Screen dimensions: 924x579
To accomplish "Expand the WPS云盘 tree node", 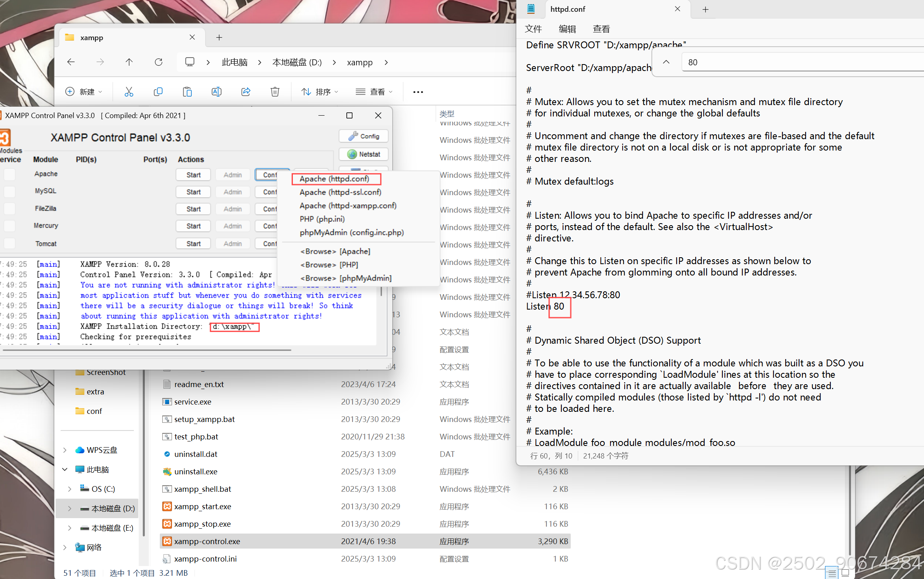I will tap(65, 450).
